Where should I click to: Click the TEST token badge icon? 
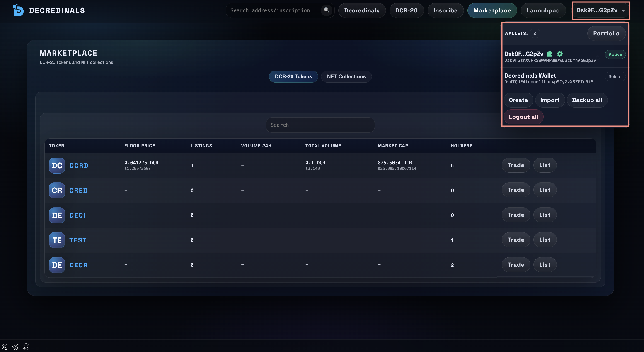point(57,240)
